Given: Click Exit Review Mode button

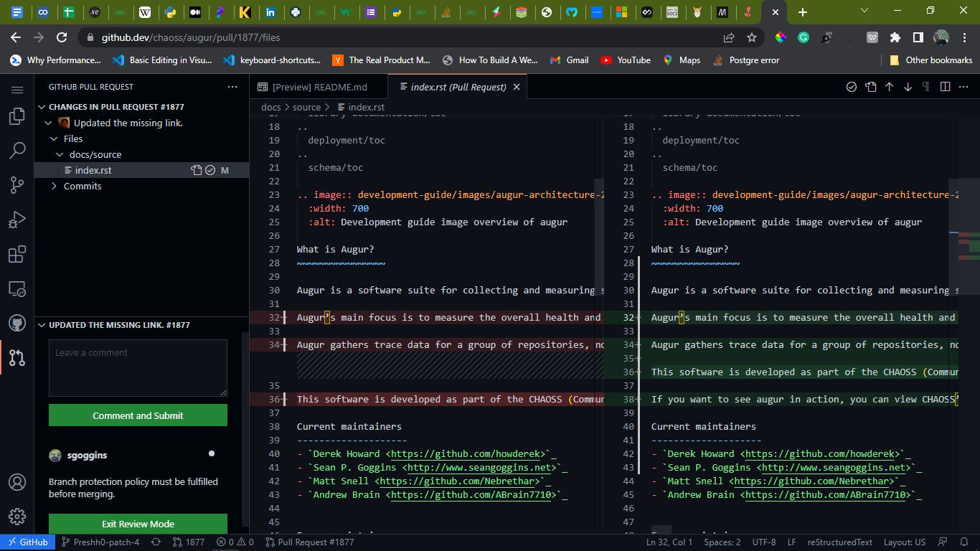Looking at the screenshot, I should coord(138,524).
